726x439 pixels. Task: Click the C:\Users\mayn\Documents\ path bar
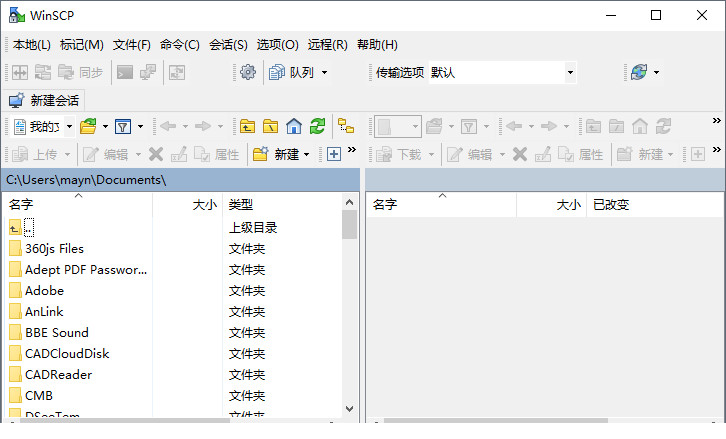pyautogui.click(x=181, y=180)
